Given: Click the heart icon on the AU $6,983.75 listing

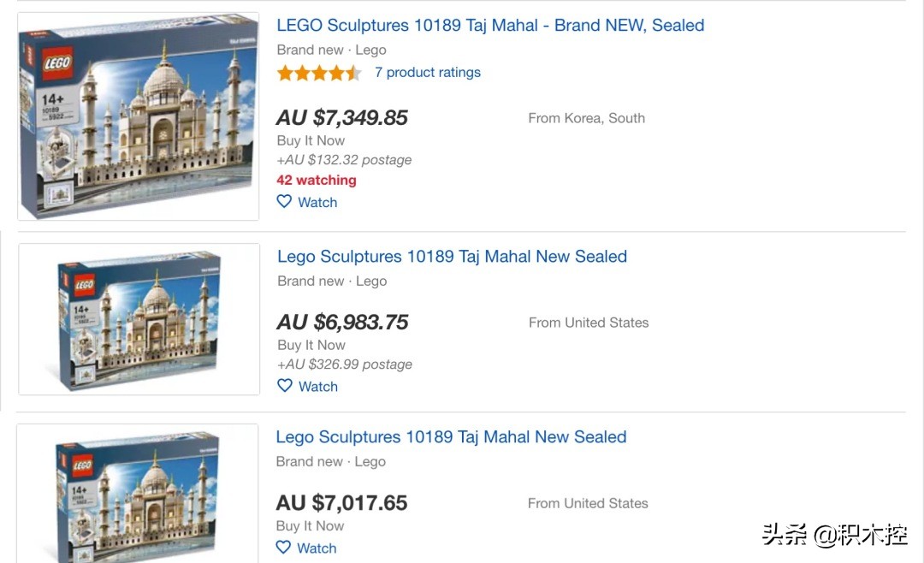Looking at the screenshot, I should [x=285, y=386].
